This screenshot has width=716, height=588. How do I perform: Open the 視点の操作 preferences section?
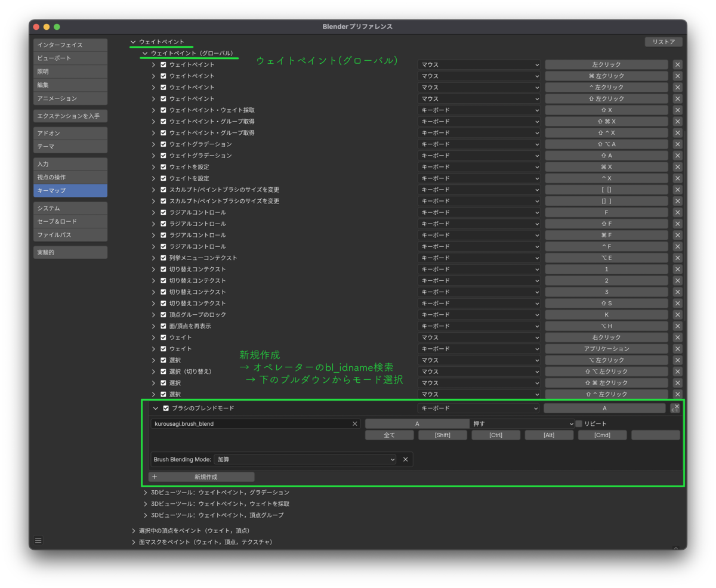(70, 178)
